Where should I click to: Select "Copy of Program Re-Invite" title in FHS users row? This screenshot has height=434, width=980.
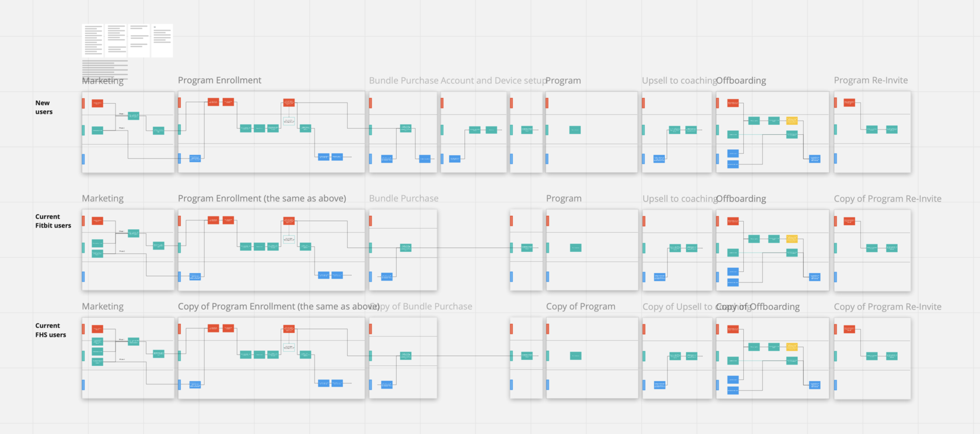(x=888, y=307)
